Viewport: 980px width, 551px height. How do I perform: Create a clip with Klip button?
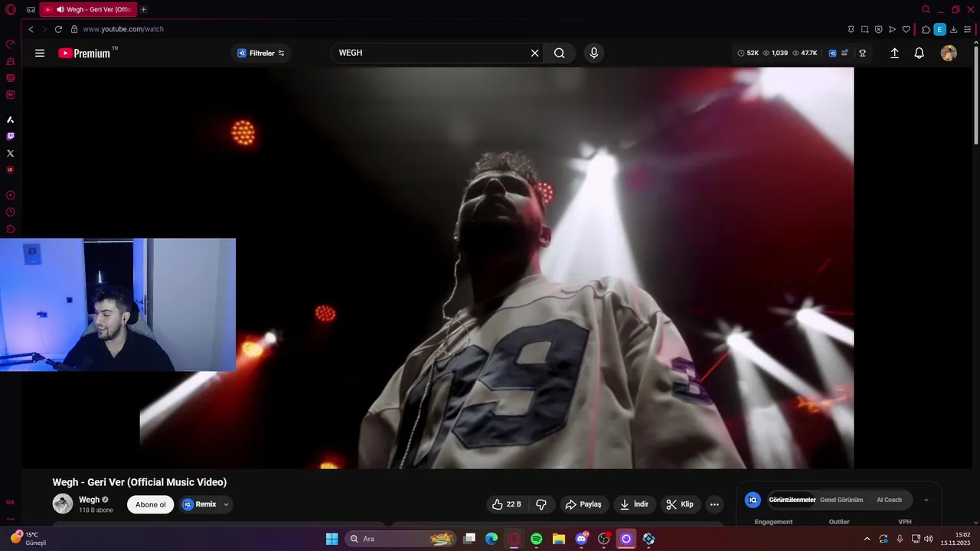pyautogui.click(x=680, y=504)
